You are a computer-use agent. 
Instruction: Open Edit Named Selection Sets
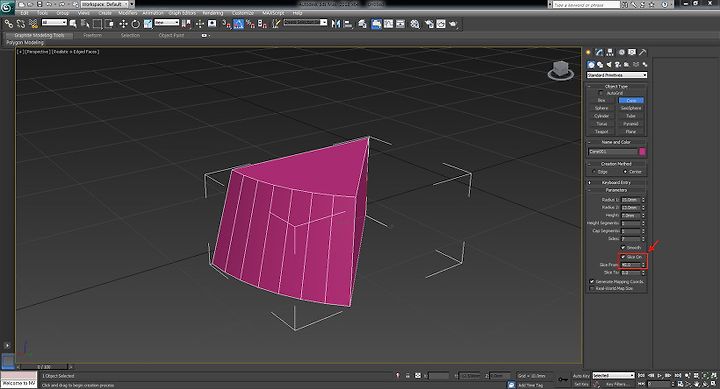(276, 24)
